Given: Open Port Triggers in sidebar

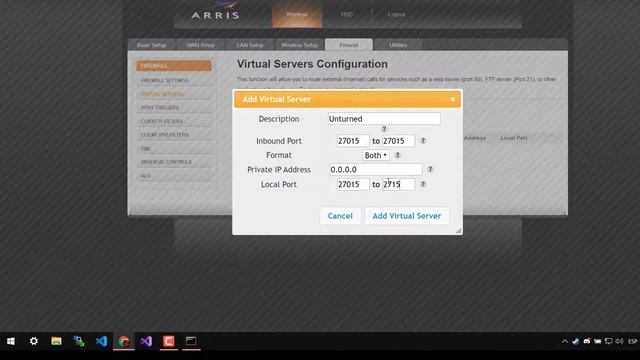Looking at the screenshot, I should 174,108.
